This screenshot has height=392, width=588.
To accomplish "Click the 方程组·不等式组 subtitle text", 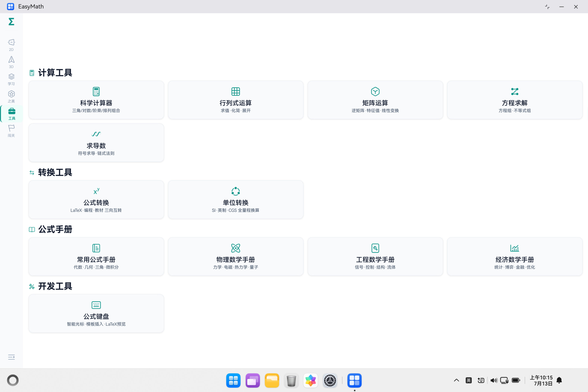I will [515, 110].
